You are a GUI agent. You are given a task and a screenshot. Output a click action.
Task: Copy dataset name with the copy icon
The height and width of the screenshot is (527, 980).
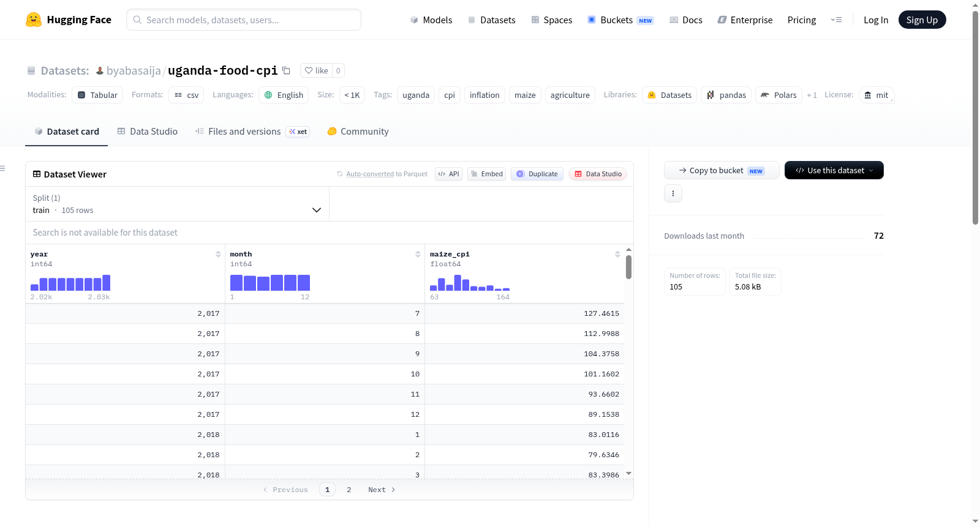click(x=286, y=70)
